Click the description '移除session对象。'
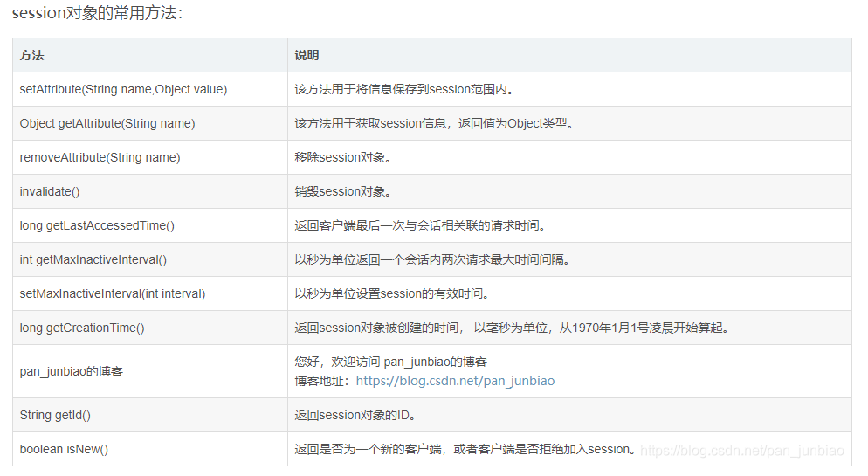This screenshot has height=476, width=868. click(344, 157)
